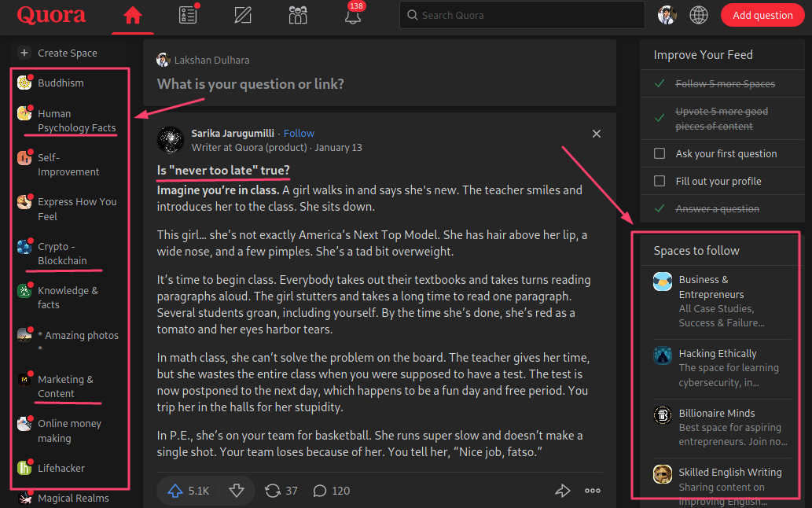
Task: Click 'Writer at Quora (product) · January 13' text
Action: pos(277,148)
